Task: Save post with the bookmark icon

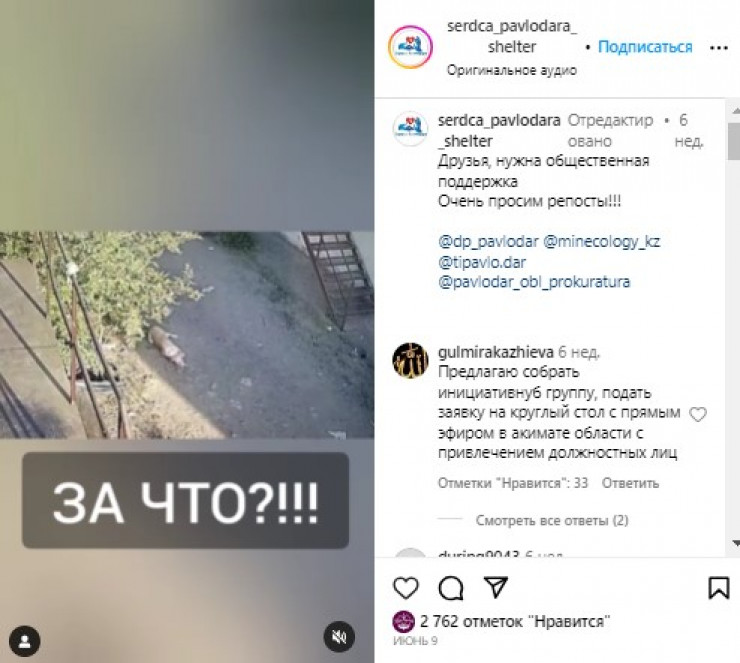Action: point(719,588)
